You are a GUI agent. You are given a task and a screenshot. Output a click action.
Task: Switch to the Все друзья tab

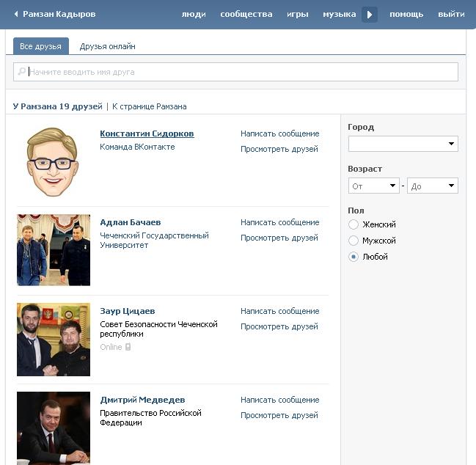tap(40, 46)
